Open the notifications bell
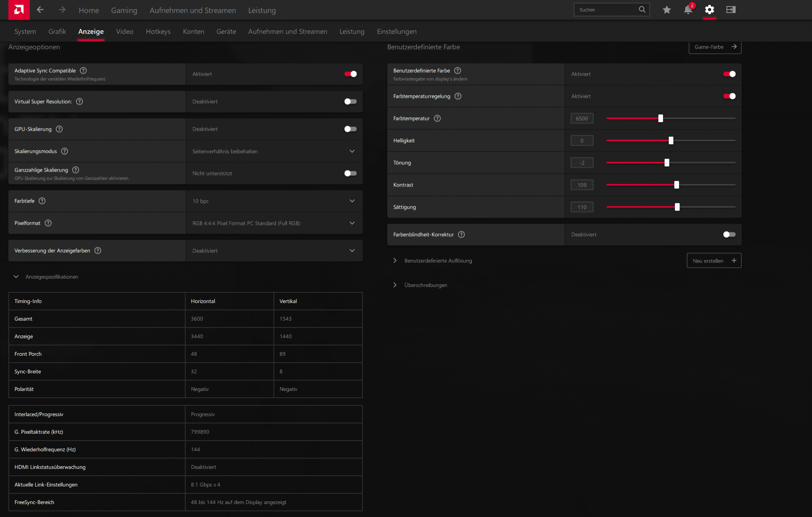812x517 pixels. 688,10
